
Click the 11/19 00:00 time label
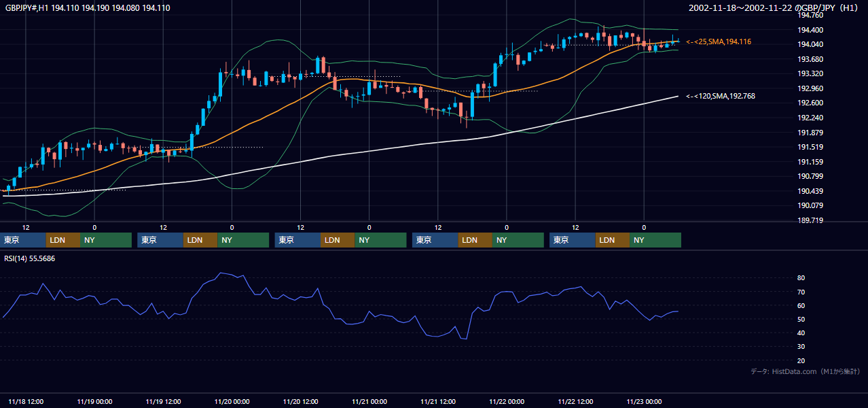pos(94,402)
